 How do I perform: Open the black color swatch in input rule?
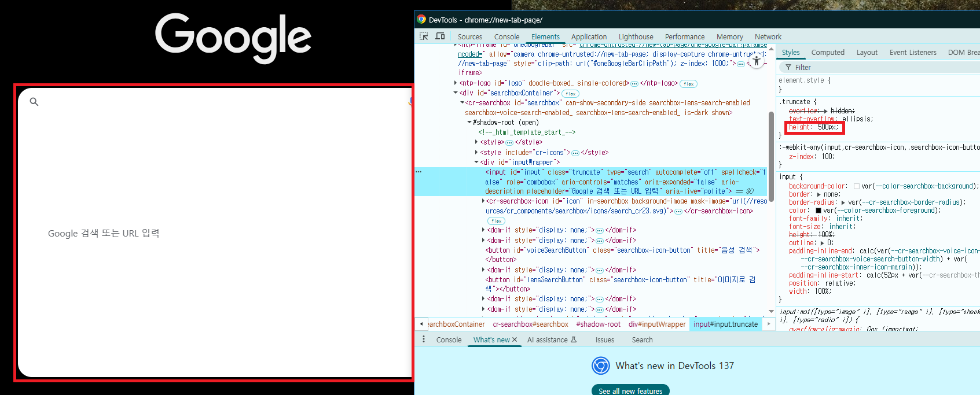click(x=818, y=211)
